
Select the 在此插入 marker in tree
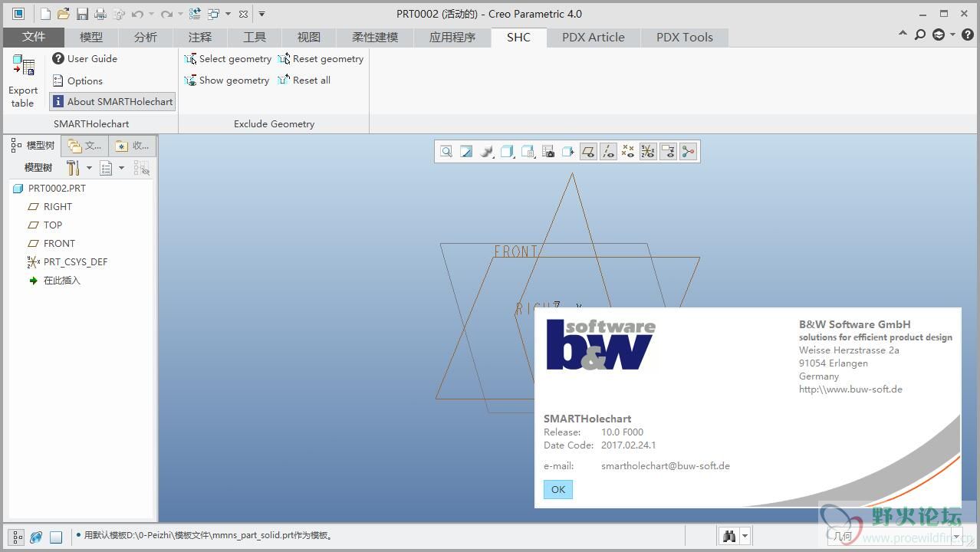tap(54, 280)
